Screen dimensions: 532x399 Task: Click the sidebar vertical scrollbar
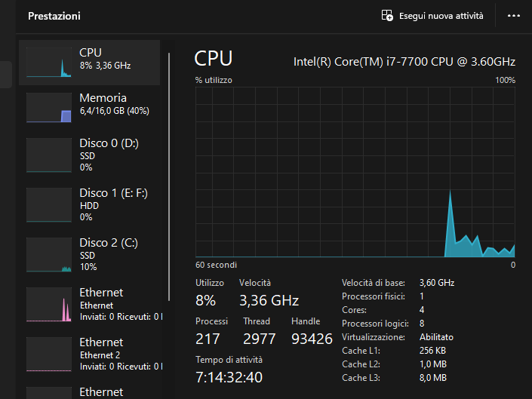coord(169,176)
